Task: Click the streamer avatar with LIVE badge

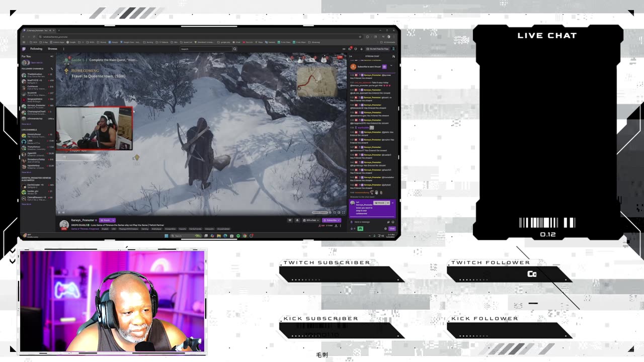Action: coord(64,225)
